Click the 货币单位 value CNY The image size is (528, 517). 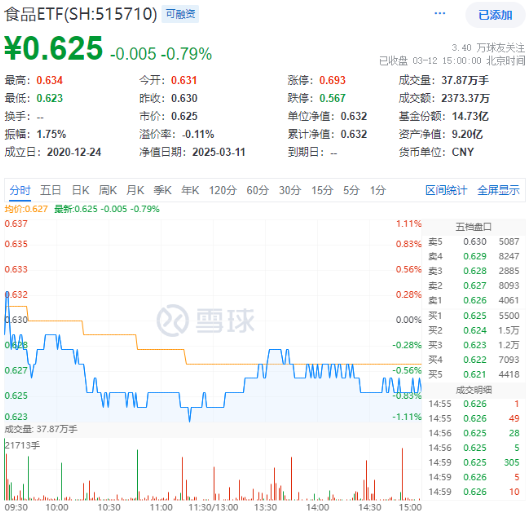[463, 152]
